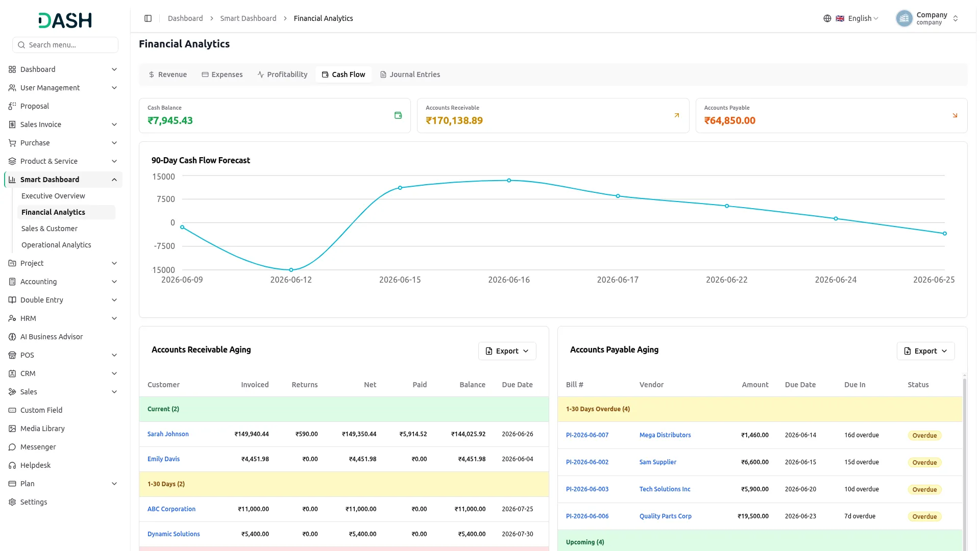Viewport: 980px width, 551px height.
Task: Expand the Dashboard menu chevron
Action: coord(114,69)
